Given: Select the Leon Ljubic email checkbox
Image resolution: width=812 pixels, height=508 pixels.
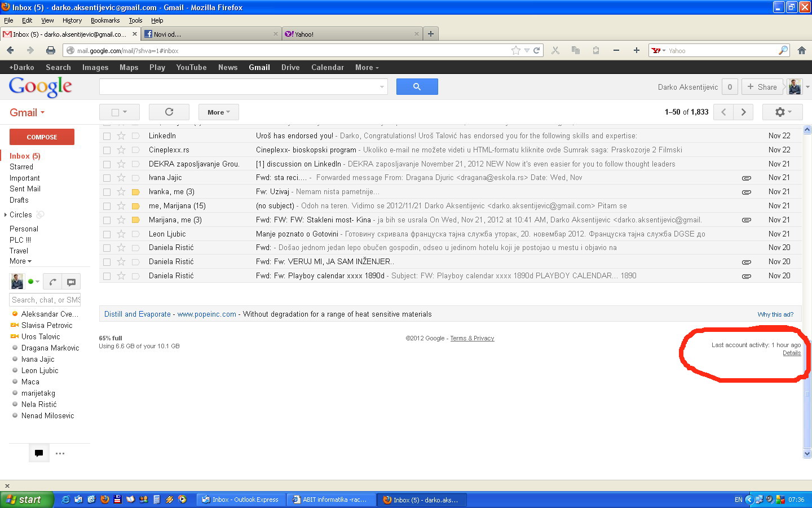Looking at the screenshot, I should 107,234.
